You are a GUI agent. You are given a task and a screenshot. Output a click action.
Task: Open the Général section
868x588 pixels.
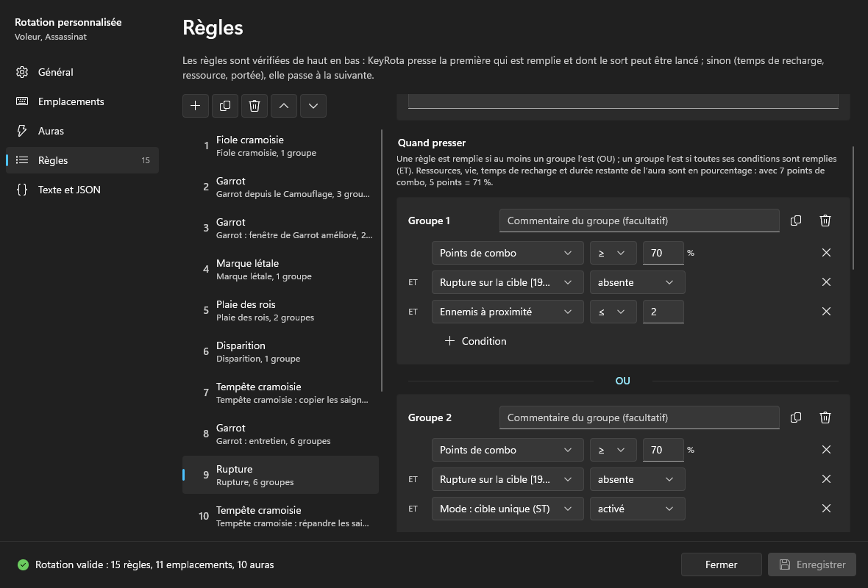click(82, 72)
